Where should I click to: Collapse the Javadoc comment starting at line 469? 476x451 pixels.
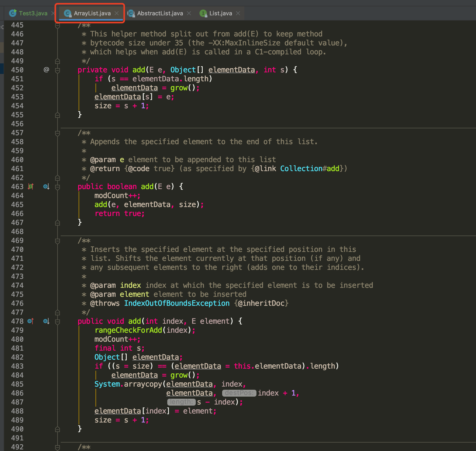tap(58, 241)
